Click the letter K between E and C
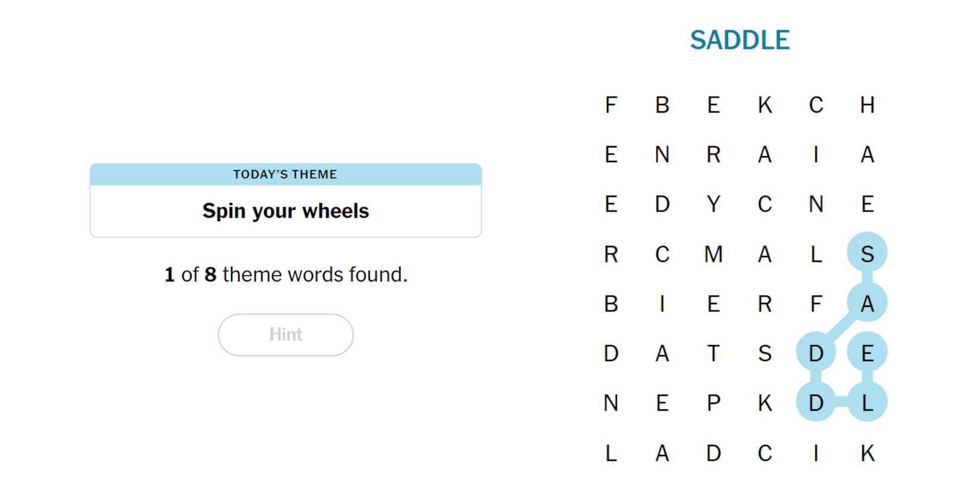Screen dimensions: 980x490 765,105
